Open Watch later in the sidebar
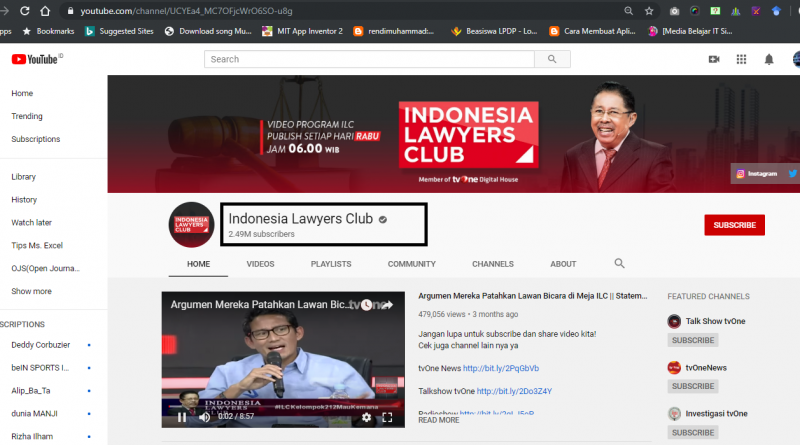Image resolution: width=800 pixels, height=445 pixels. pyautogui.click(x=32, y=222)
